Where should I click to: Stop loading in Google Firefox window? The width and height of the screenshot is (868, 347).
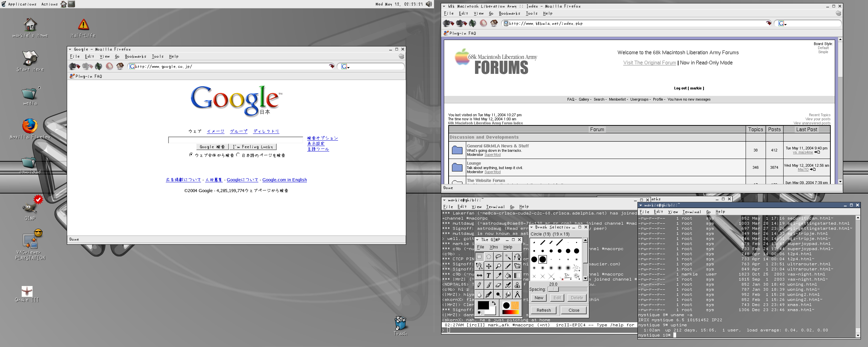[109, 66]
